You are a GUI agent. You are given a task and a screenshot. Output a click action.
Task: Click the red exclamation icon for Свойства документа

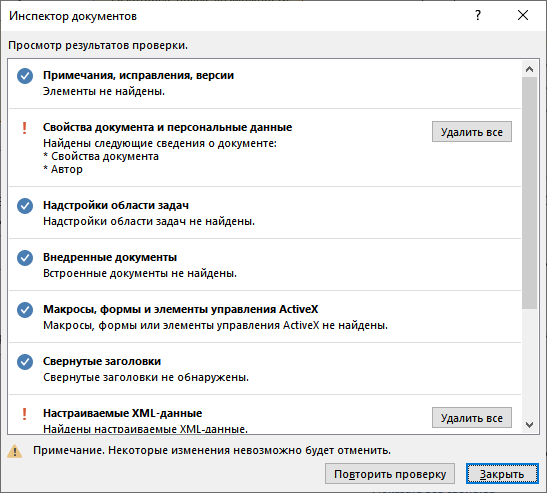coord(24,128)
